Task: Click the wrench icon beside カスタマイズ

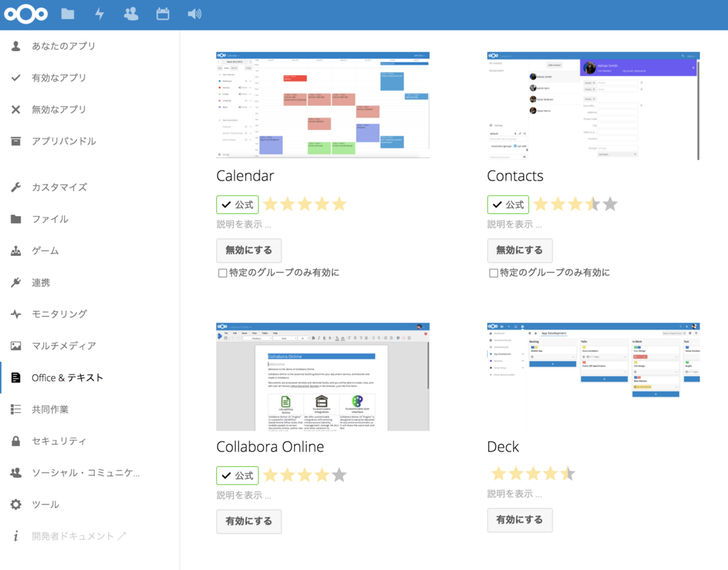Action: pyautogui.click(x=16, y=188)
